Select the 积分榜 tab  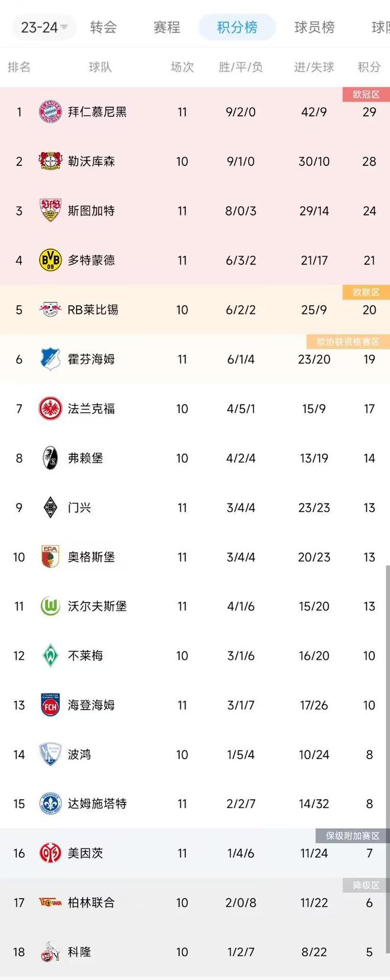click(237, 27)
